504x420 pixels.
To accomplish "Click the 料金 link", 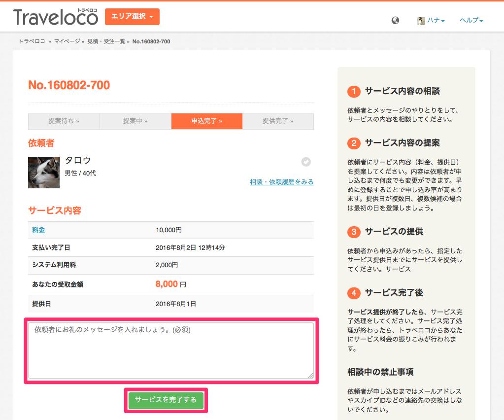I will (x=38, y=230).
